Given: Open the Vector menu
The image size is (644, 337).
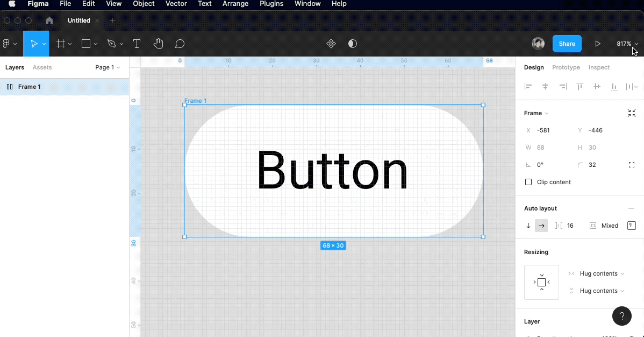Looking at the screenshot, I should pyautogui.click(x=176, y=4).
